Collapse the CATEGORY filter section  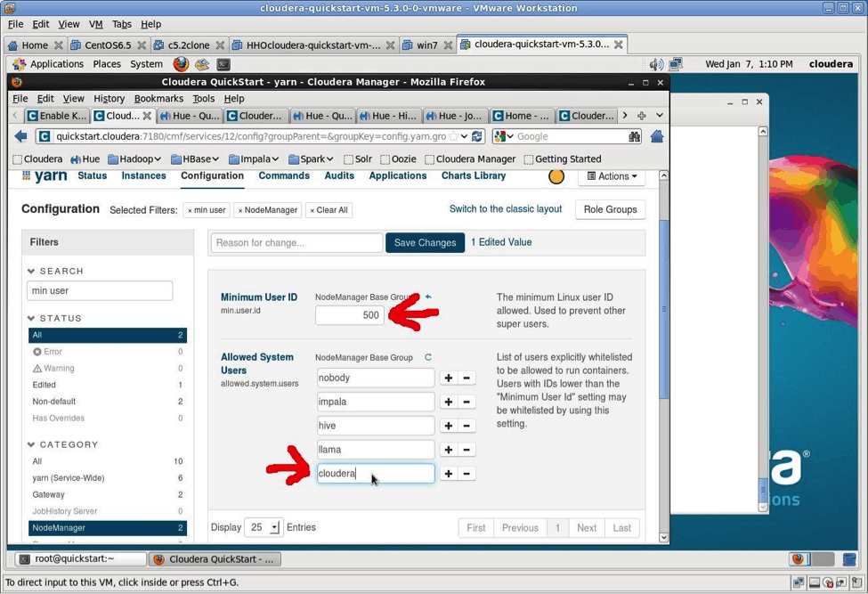(32, 444)
